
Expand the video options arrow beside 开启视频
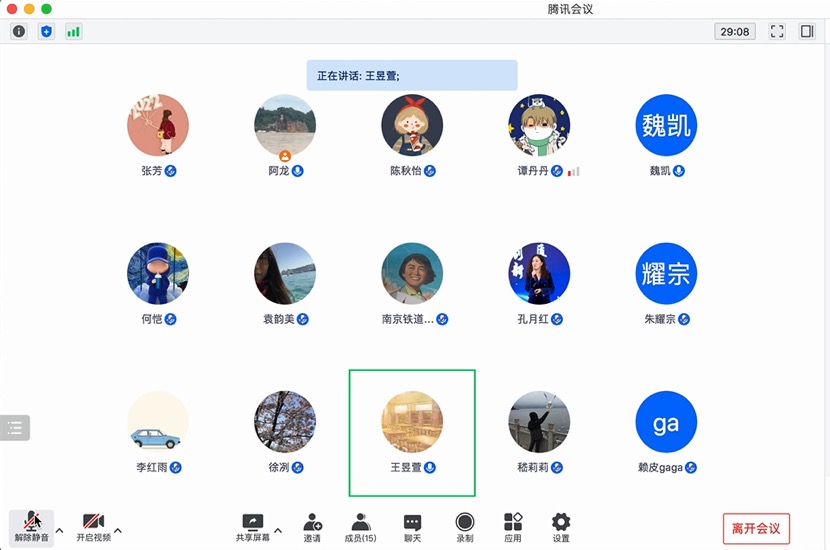click(118, 530)
